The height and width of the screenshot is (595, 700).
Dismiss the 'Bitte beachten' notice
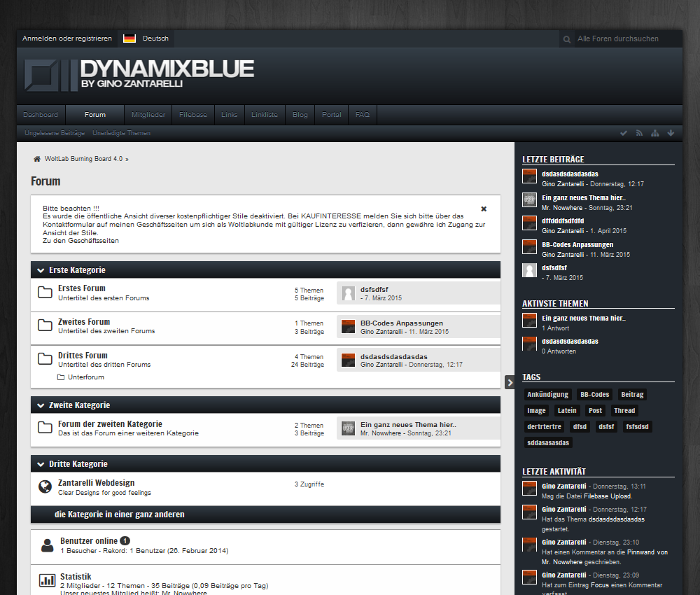tap(484, 209)
